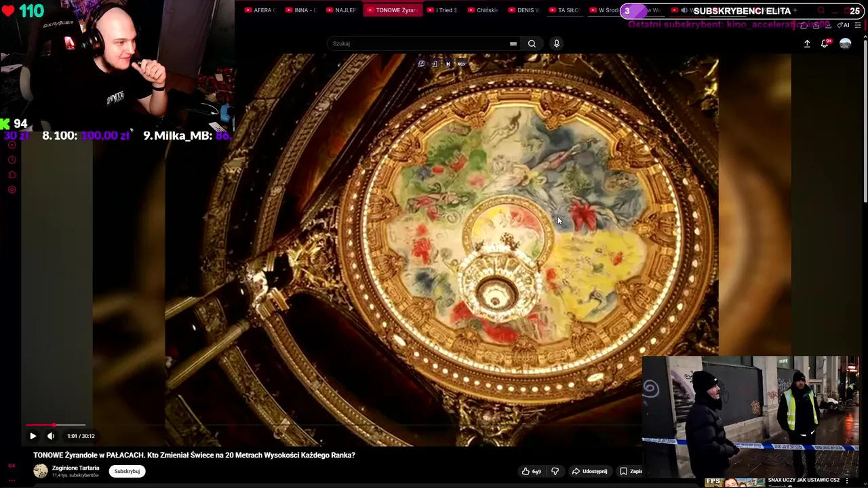Click the sidebar extensions cube icon
This screenshot has width=868, height=488.
pos(12,175)
